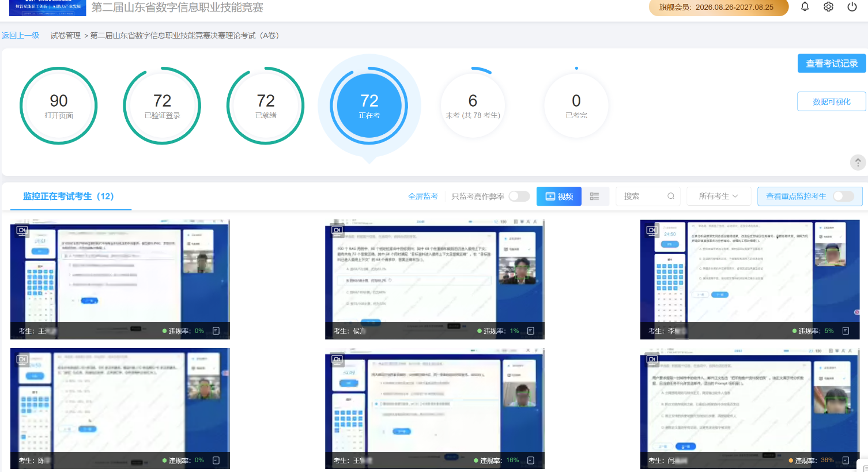Viewport: 868px width, 472px height.
Task: Open the record icon beside 王's 违规率 16%
Action: [x=531, y=460]
